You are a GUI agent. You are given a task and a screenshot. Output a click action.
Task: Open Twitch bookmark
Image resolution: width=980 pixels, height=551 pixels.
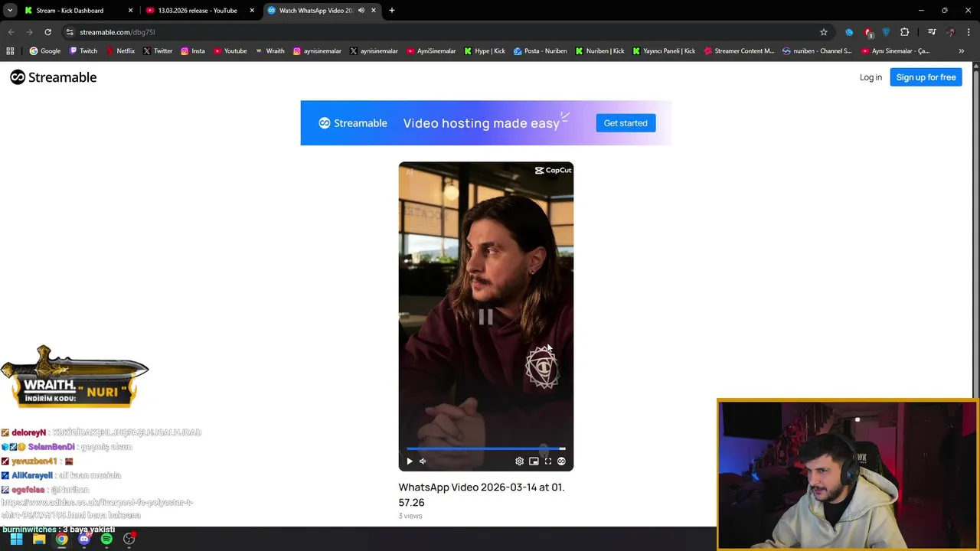83,51
